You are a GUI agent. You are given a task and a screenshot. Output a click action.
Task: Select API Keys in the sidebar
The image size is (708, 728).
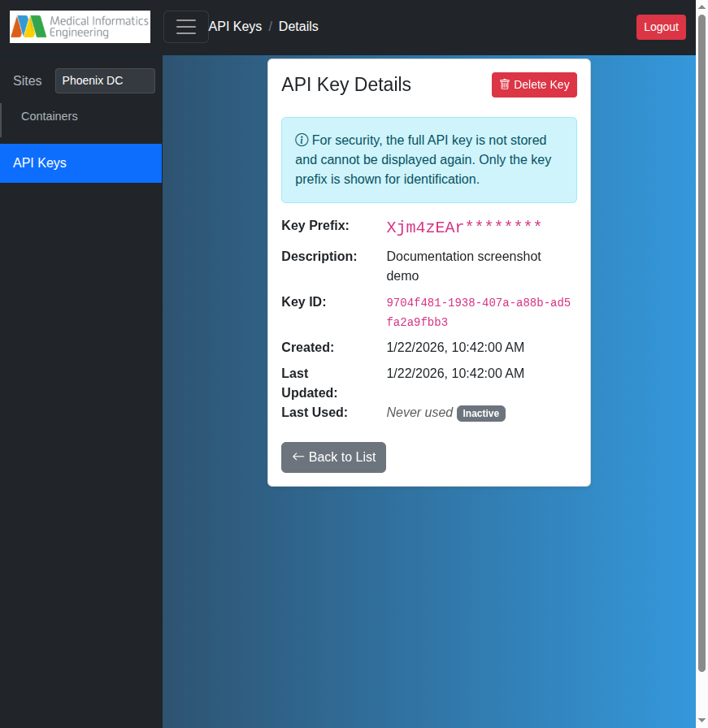point(39,162)
